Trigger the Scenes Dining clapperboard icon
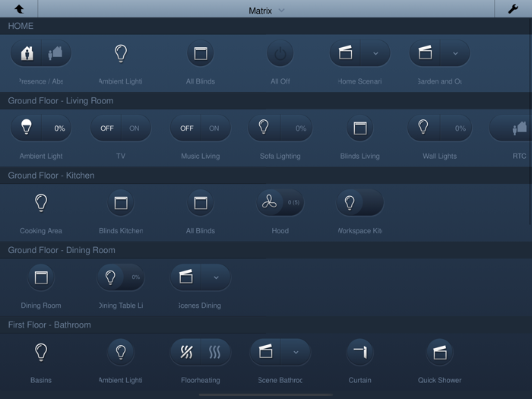The width and height of the screenshot is (532, 399). [x=186, y=277]
